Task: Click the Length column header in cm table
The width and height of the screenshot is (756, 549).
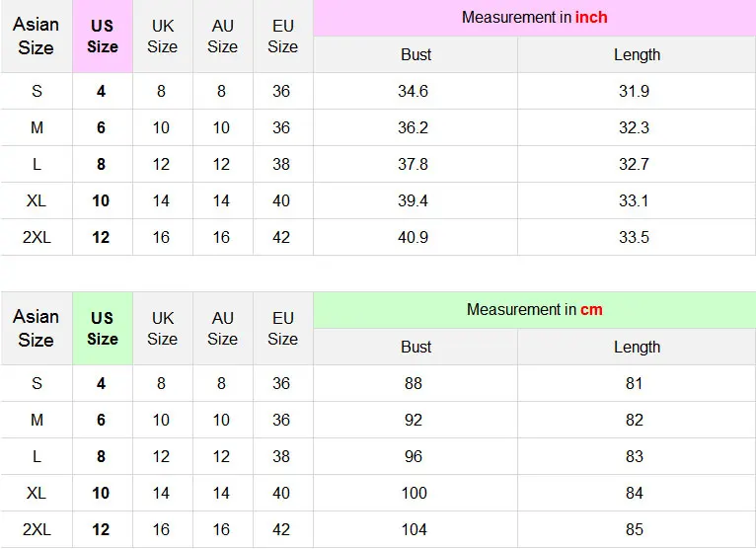Action: (637, 347)
